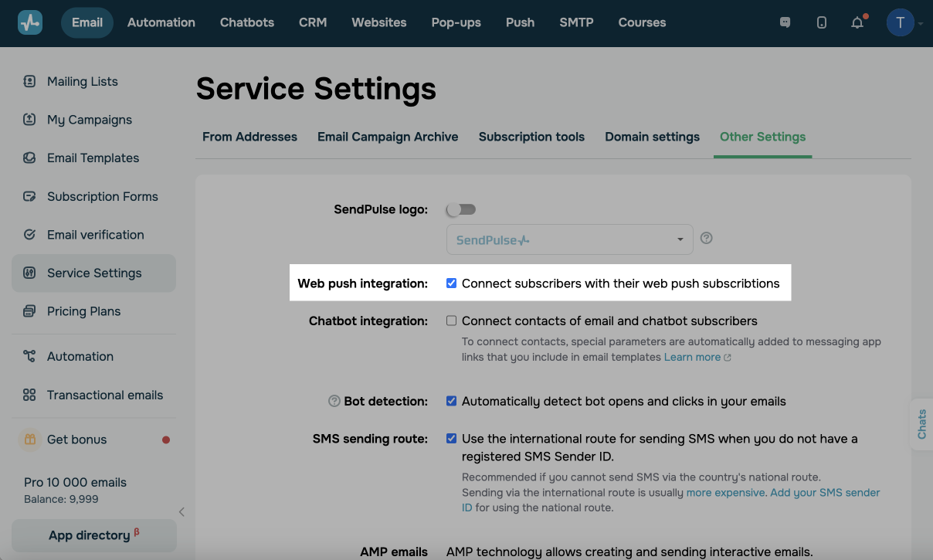Click the Bot detection help icon
933x560 pixels.
point(334,401)
